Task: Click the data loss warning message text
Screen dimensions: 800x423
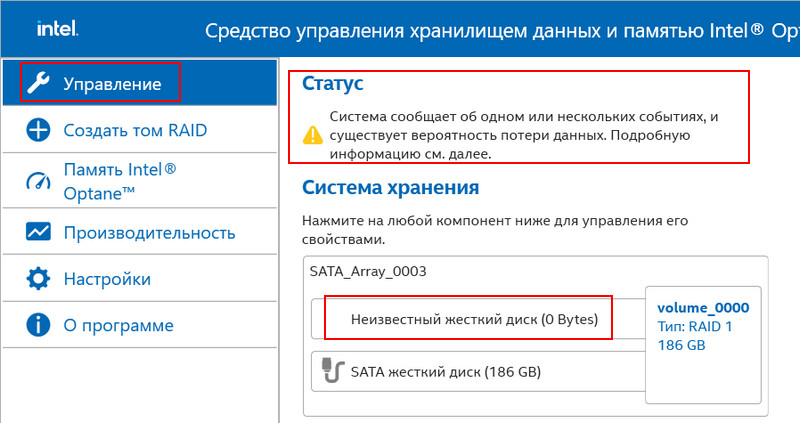Action: tap(523, 135)
